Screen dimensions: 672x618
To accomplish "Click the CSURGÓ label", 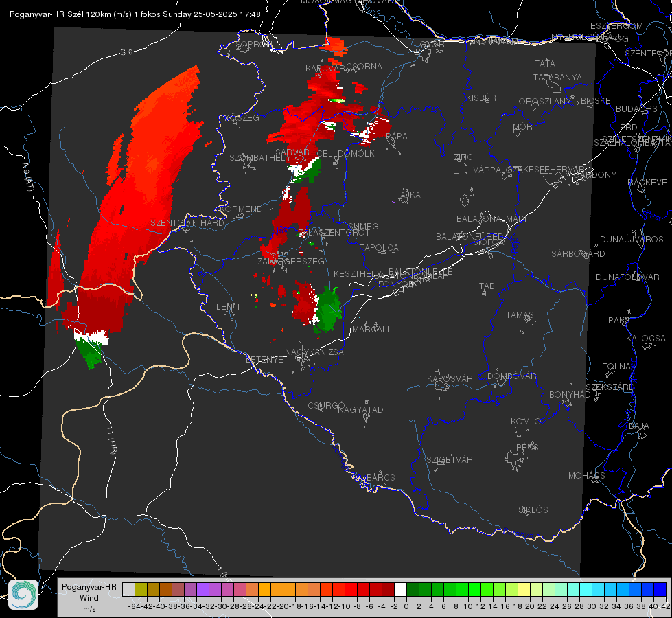I will (326, 405).
